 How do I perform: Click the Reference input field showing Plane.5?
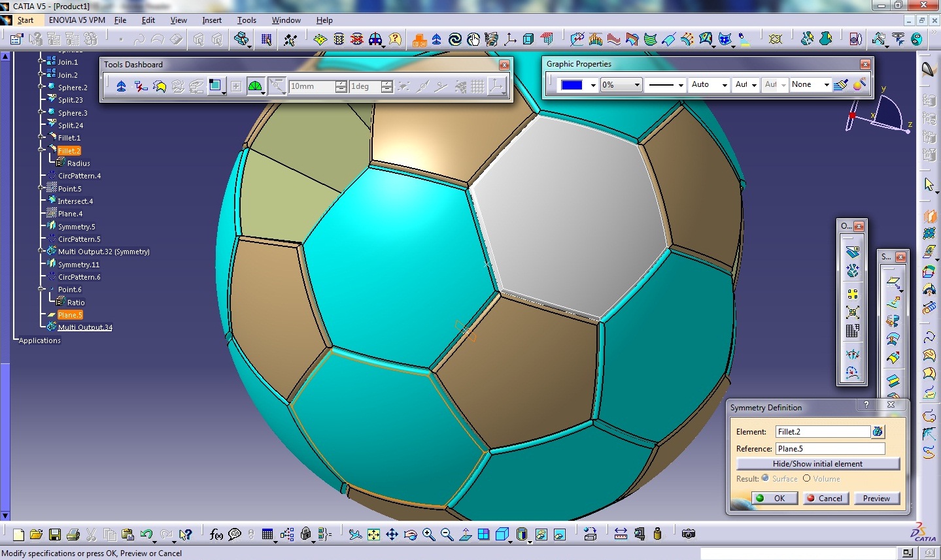tap(830, 448)
